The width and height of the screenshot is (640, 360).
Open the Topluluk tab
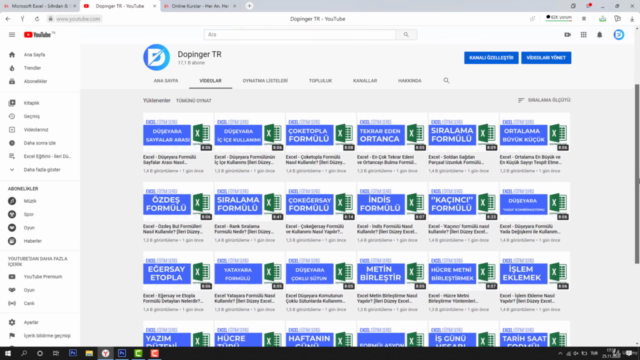pos(320,81)
